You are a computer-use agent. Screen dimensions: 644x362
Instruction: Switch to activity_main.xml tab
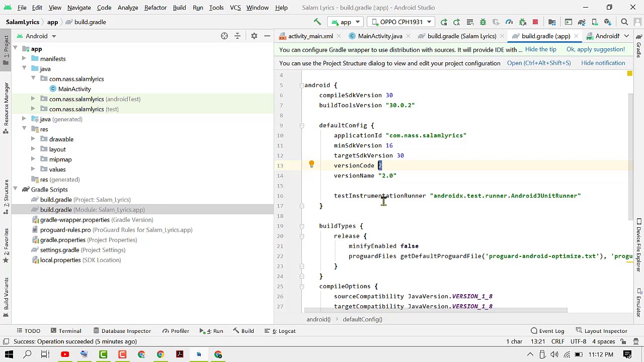tap(310, 36)
